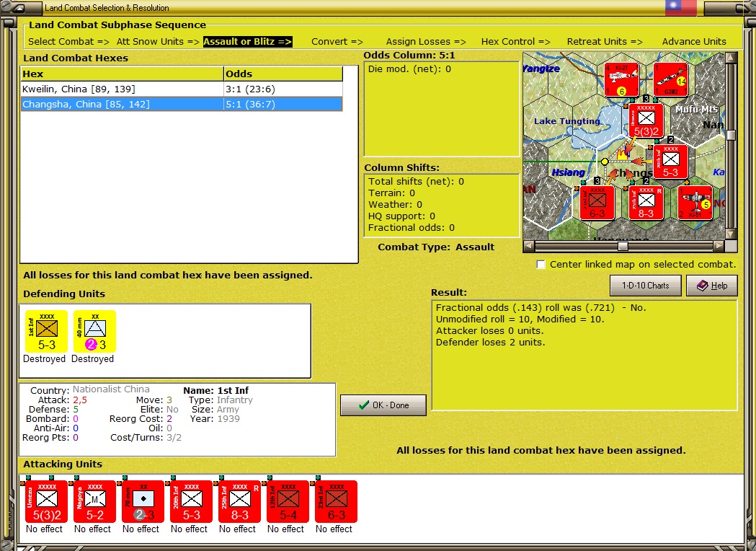Click the Total shifts (net) line
This screenshot has height=551, width=756.
[416, 182]
